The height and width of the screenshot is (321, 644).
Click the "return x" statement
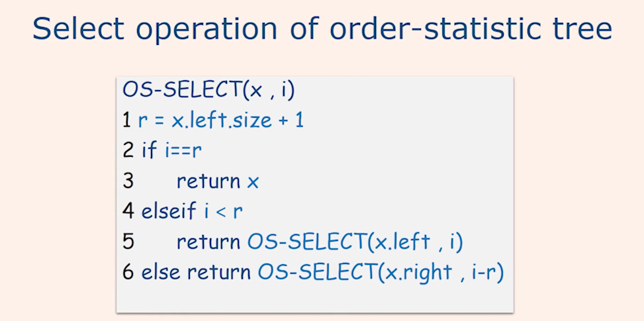[218, 181]
